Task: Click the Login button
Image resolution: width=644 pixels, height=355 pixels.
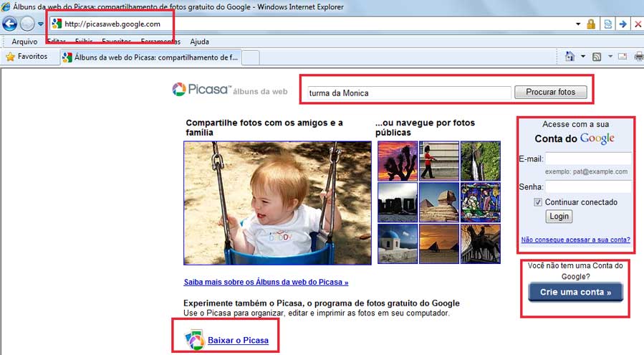Action: click(x=559, y=217)
